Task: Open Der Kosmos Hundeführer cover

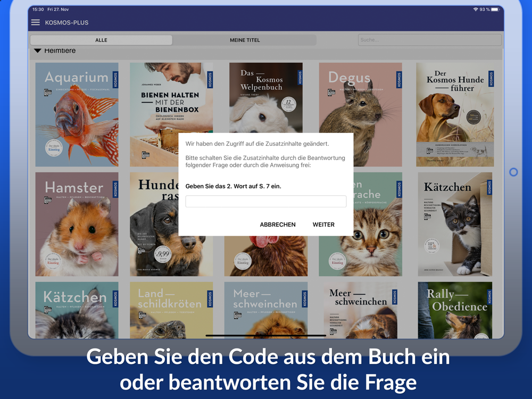Action: coord(455,115)
